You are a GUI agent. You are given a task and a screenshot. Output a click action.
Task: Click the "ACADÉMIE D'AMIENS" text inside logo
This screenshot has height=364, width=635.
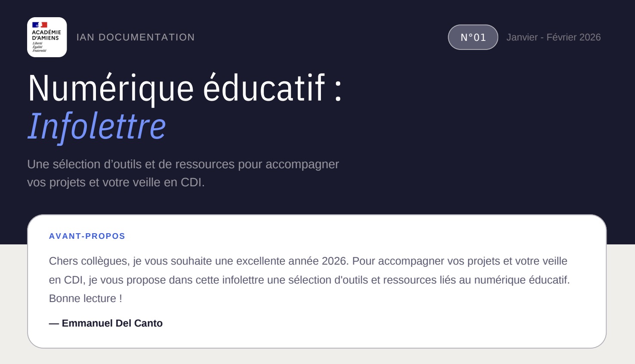(x=46, y=35)
